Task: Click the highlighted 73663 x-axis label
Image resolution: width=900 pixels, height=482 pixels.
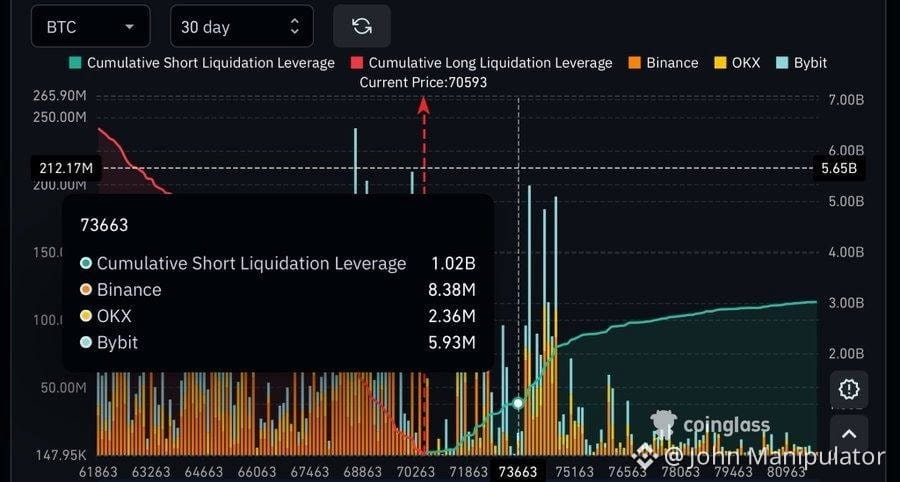Action: pos(517,472)
